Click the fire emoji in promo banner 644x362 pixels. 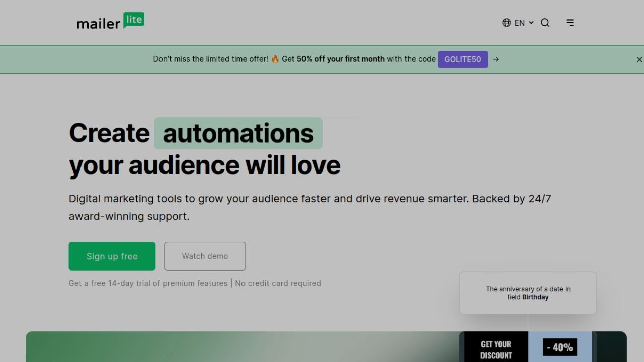275,59
